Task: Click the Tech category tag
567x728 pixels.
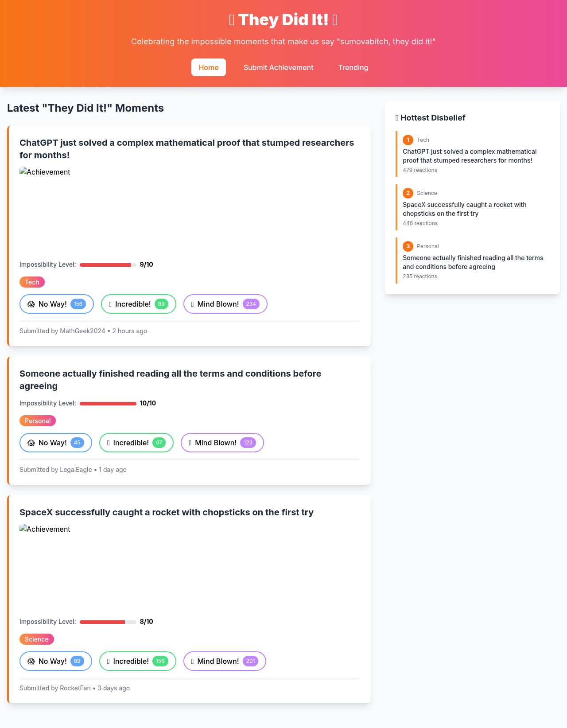Action: [32, 282]
